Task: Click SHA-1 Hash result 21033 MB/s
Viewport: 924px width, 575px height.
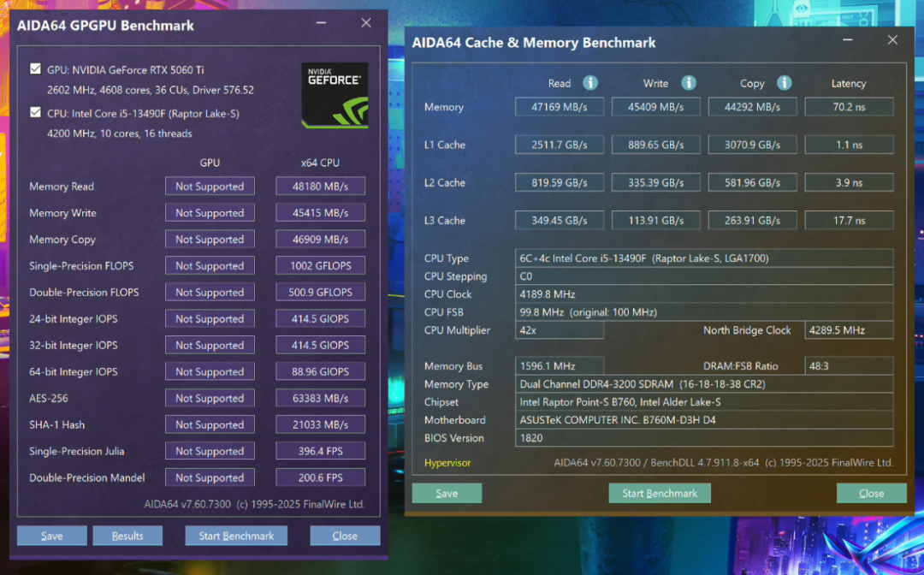Action: [x=321, y=424]
